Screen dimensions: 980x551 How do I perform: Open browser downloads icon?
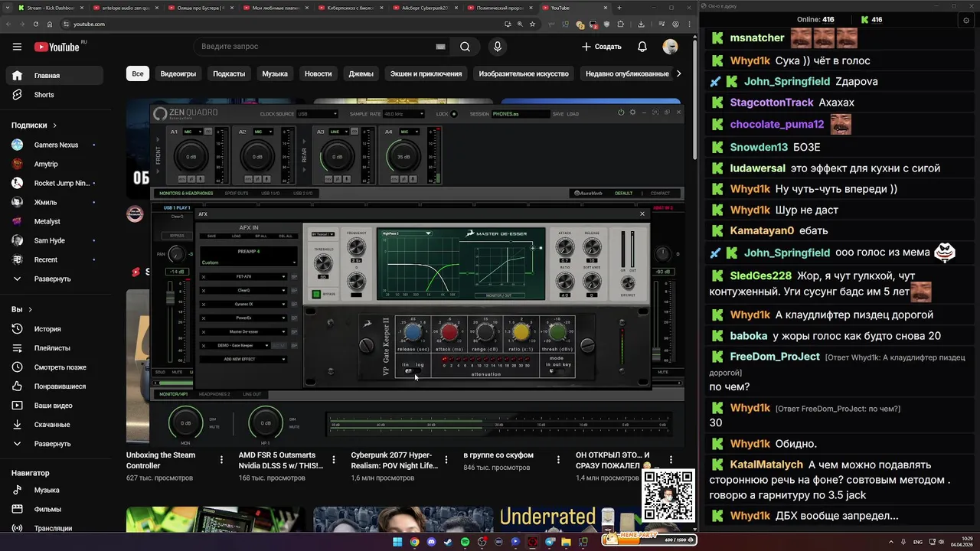(641, 24)
